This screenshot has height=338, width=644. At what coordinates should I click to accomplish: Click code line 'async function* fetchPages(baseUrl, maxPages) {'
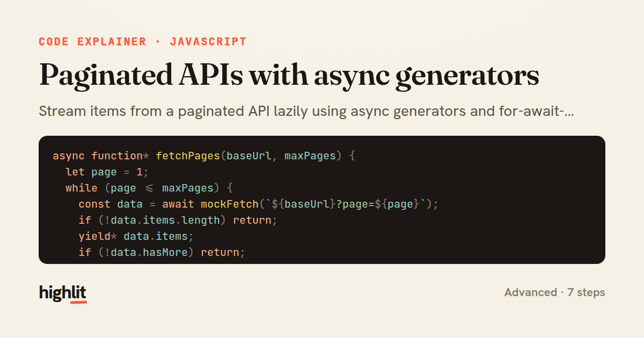click(204, 156)
